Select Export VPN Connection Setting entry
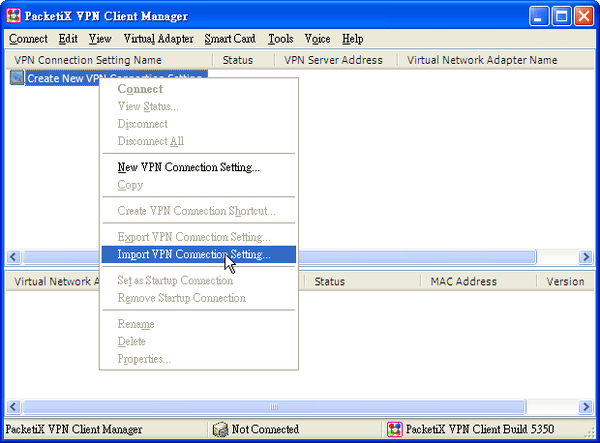Image resolution: width=600 pixels, height=443 pixels. coord(199,237)
